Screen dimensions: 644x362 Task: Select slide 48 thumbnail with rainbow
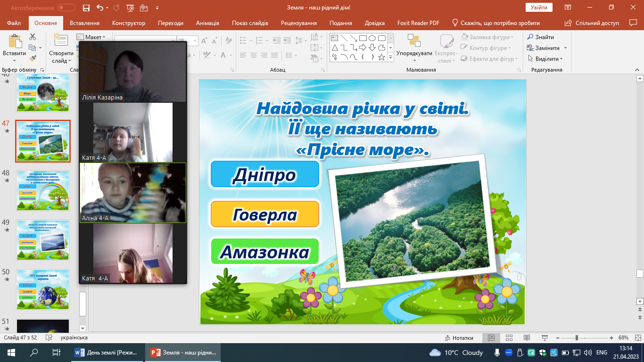[43, 190]
